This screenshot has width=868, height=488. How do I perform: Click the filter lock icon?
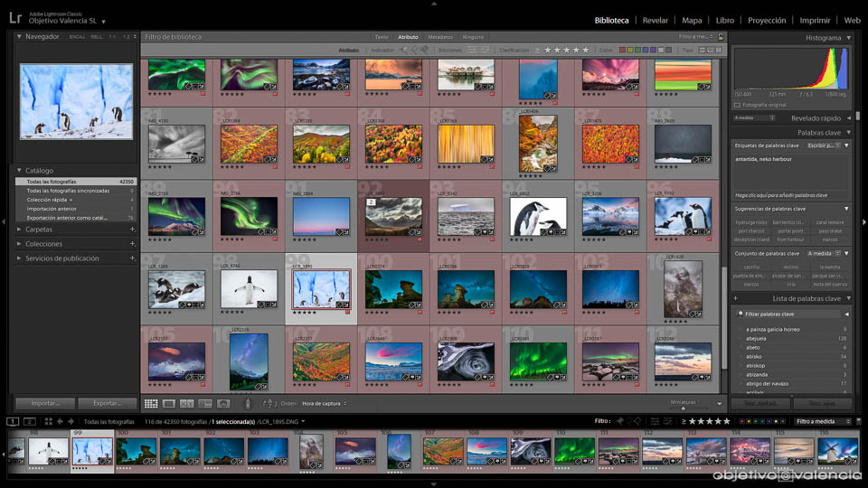click(721, 37)
